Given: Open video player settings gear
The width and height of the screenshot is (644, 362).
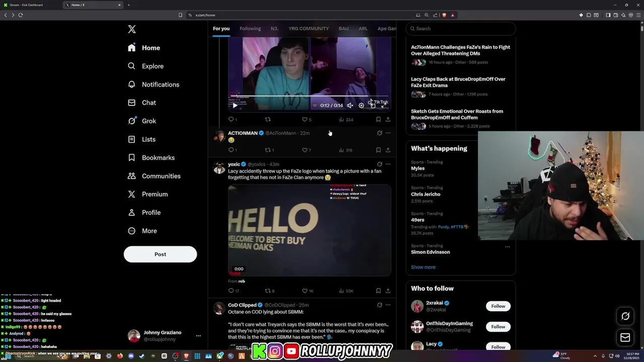Looking at the screenshot, I should (361, 106).
